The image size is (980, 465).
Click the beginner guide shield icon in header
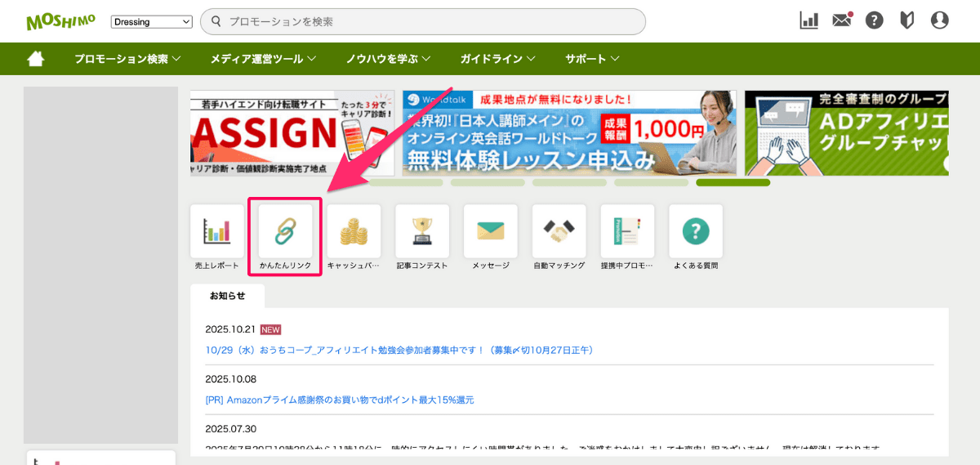(906, 20)
